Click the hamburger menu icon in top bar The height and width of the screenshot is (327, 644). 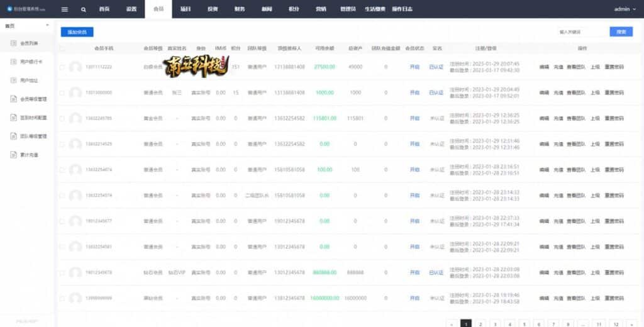pyautogui.click(x=65, y=9)
